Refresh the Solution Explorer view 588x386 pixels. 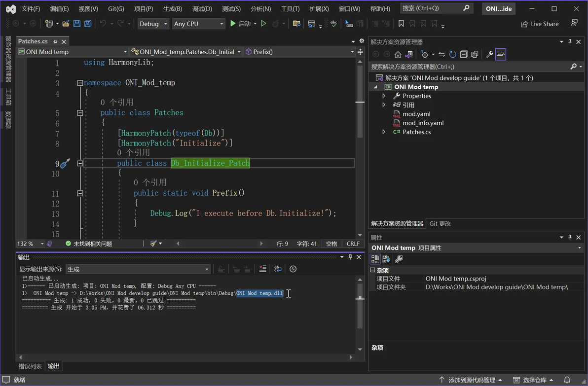452,54
